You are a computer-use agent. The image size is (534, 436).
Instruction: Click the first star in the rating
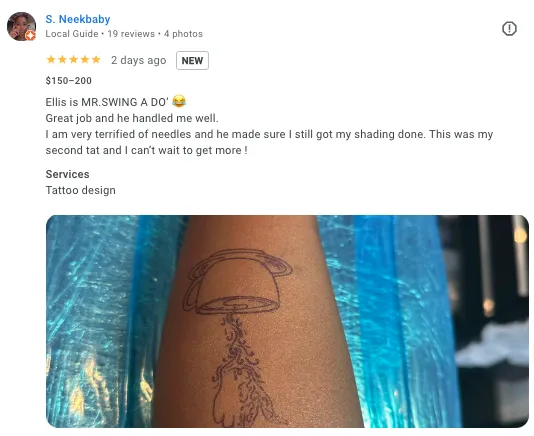[51, 60]
